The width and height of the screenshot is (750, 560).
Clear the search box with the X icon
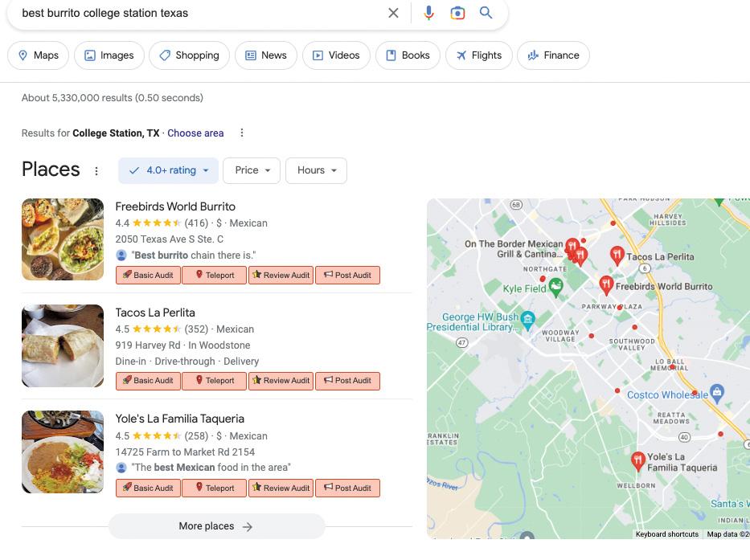(393, 13)
